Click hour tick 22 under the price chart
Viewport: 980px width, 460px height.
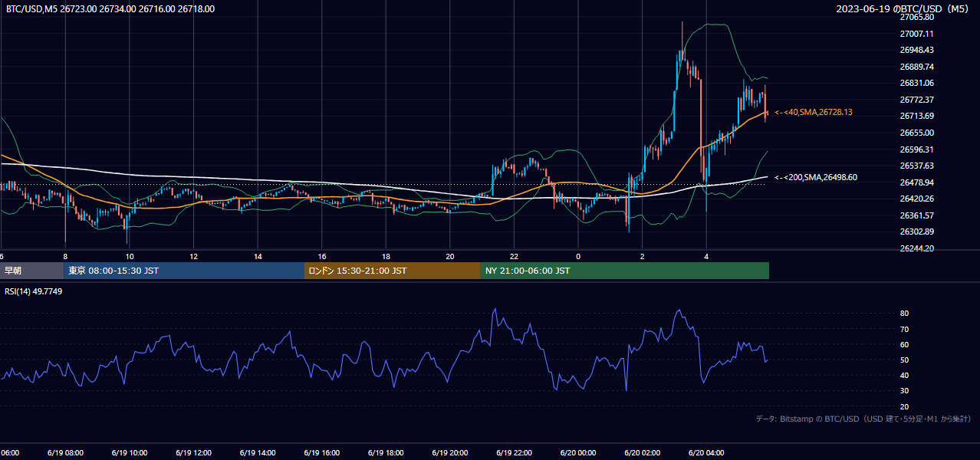point(515,257)
